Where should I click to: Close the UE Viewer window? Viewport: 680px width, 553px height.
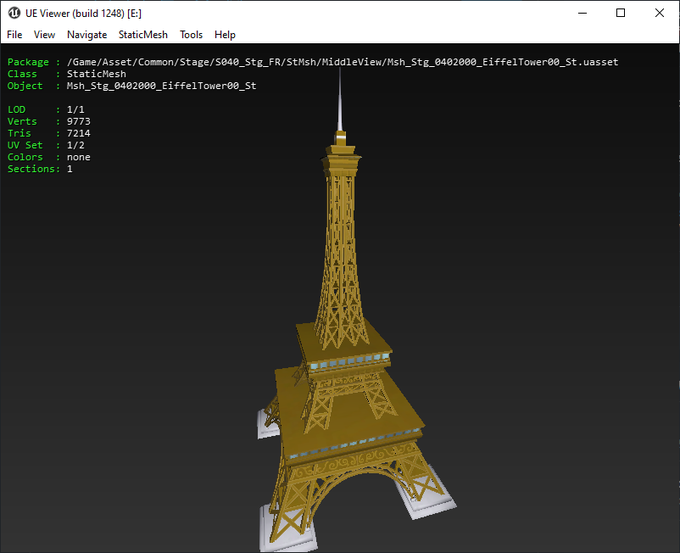click(x=657, y=13)
